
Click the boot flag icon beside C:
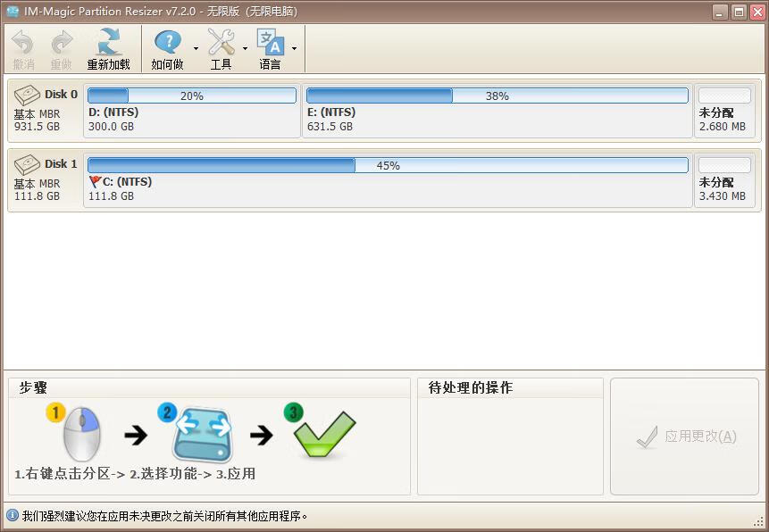96,182
